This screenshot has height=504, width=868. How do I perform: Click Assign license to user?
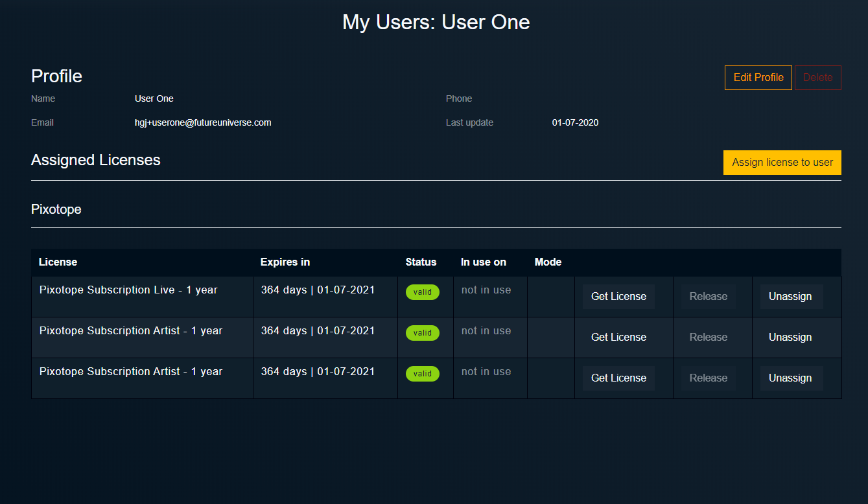(x=782, y=163)
